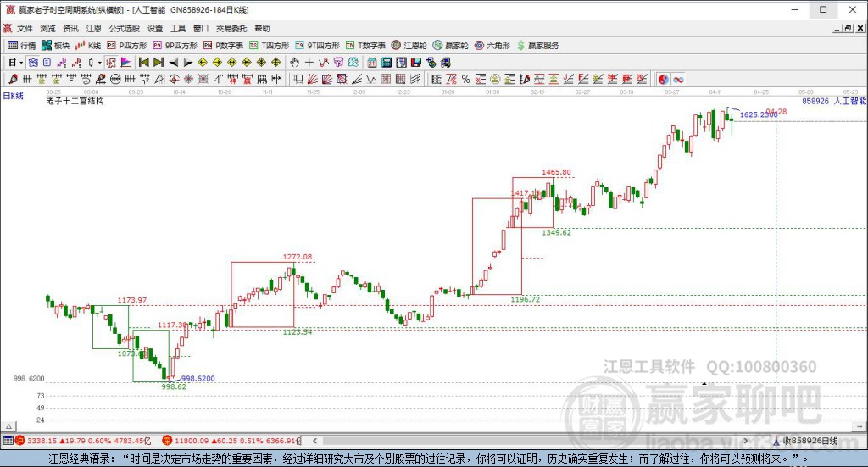
Task: Click horizontal scrollbar right arrow
Action: point(746,441)
